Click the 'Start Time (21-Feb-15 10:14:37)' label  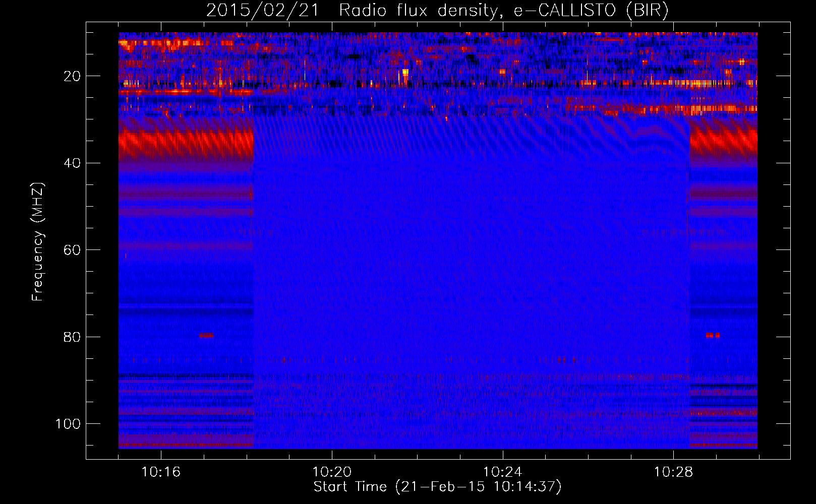[437, 487]
